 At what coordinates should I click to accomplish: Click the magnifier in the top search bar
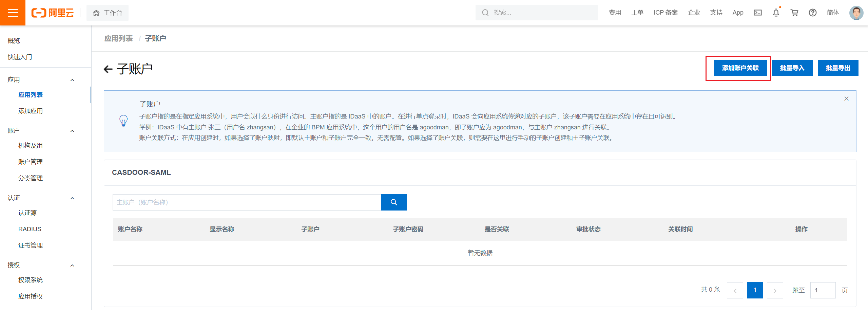485,13
